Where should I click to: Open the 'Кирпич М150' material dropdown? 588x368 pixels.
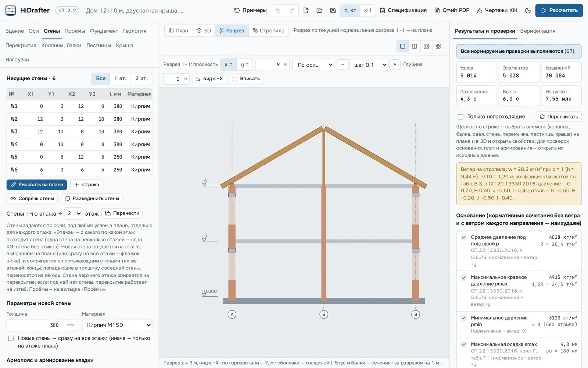click(117, 325)
